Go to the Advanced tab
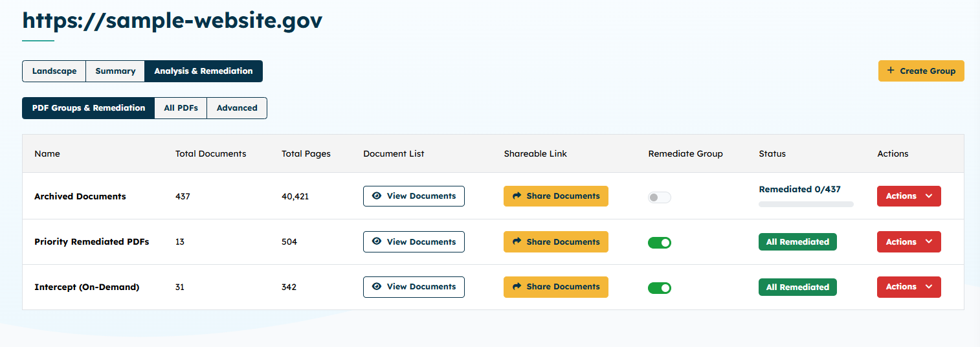Screen dimensions: 980x347 click(x=237, y=108)
